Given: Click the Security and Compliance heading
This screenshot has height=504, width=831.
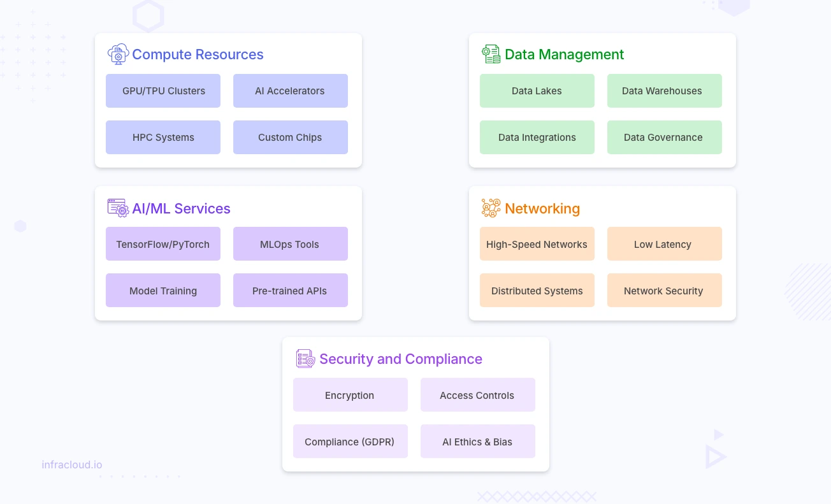Looking at the screenshot, I should (401, 359).
